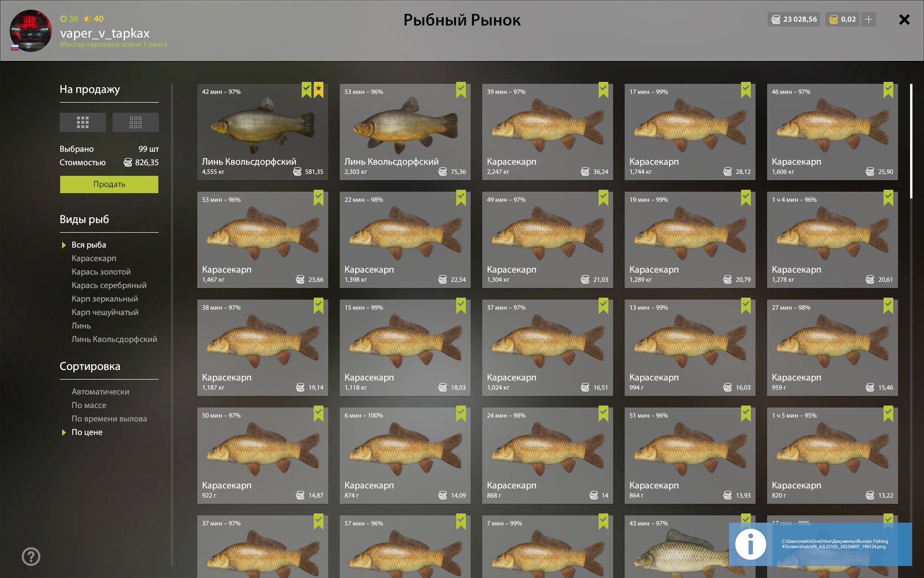This screenshot has height=578, width=924.
Task: Select the Вся рыба filter
Action: coord(89,245)
